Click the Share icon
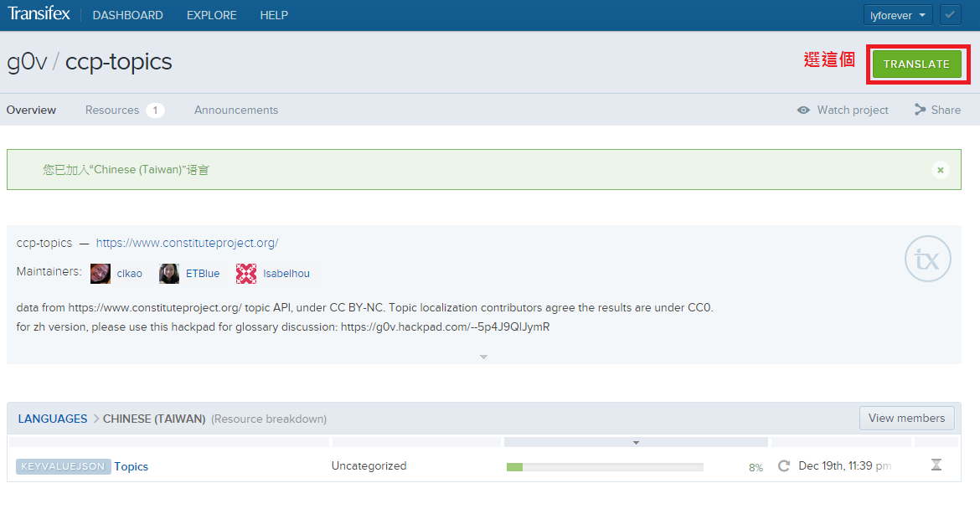980x514 pixels. pos(921,110)
